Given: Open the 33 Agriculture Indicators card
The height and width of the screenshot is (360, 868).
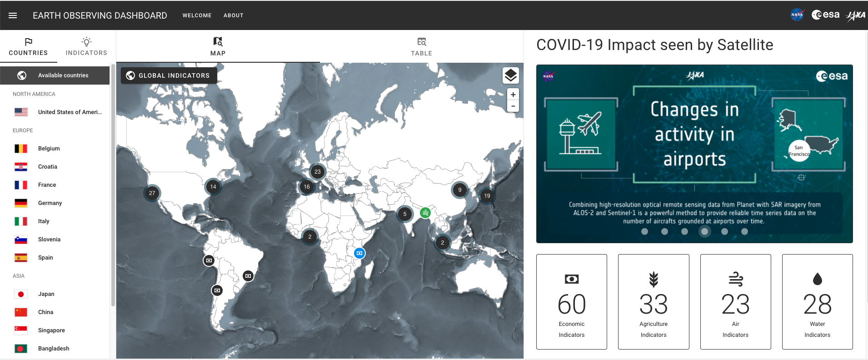Looking at the screenshot, I should (x=653, y=302).
